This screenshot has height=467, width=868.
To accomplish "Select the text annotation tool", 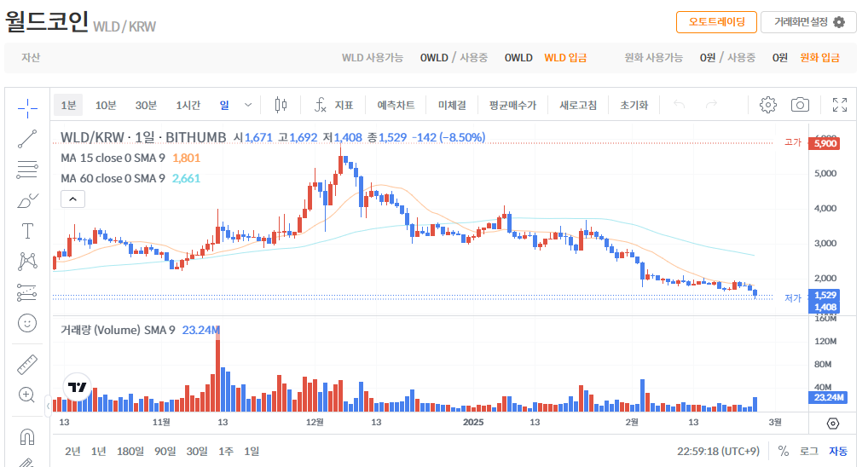I will pos(27,231).
